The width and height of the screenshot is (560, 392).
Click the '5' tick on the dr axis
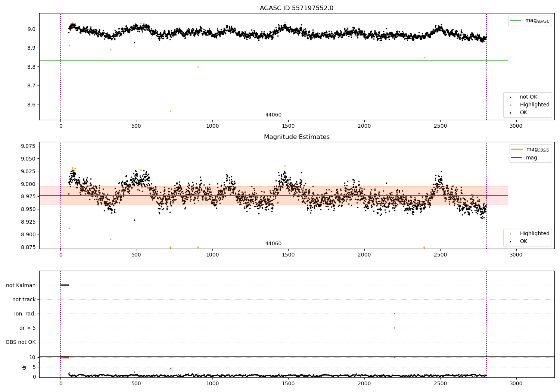pos(34,367)
